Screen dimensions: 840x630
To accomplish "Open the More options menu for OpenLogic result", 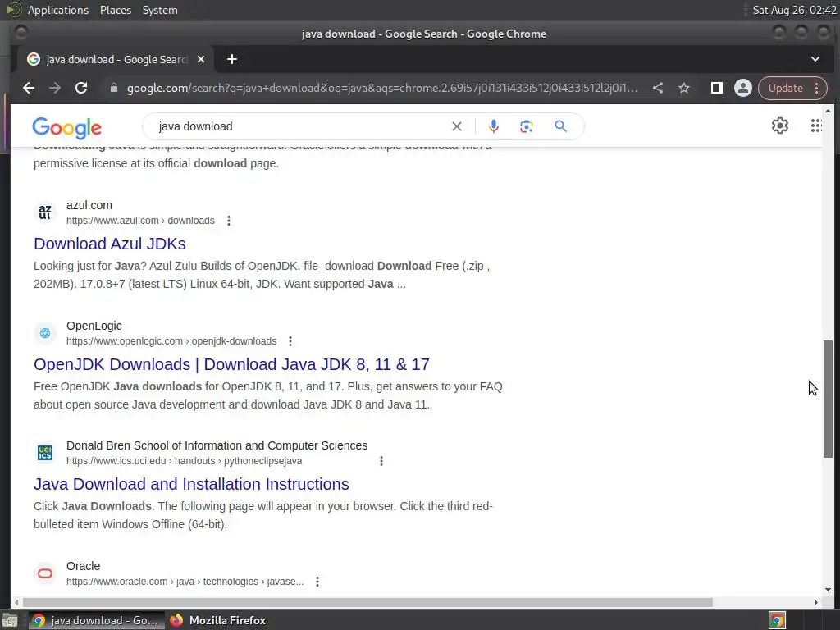I will point(290,341).
